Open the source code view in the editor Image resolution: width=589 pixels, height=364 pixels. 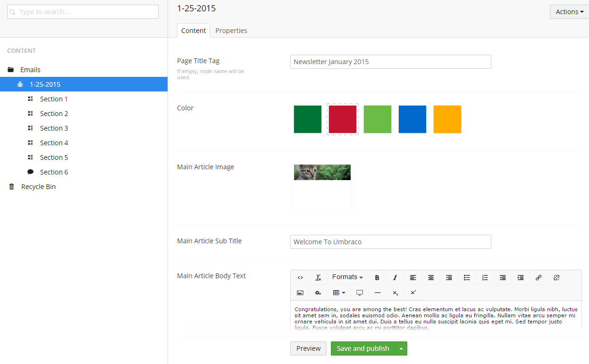(300, 278)
